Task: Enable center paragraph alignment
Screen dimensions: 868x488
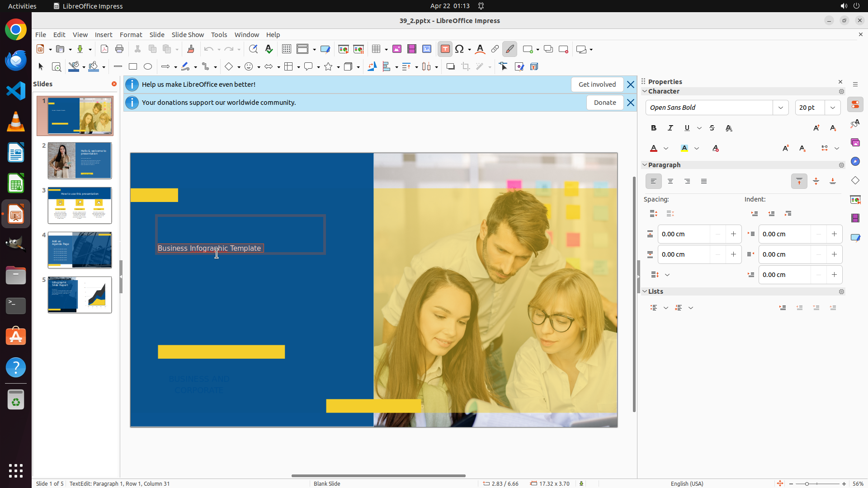Action: point(670,181)
